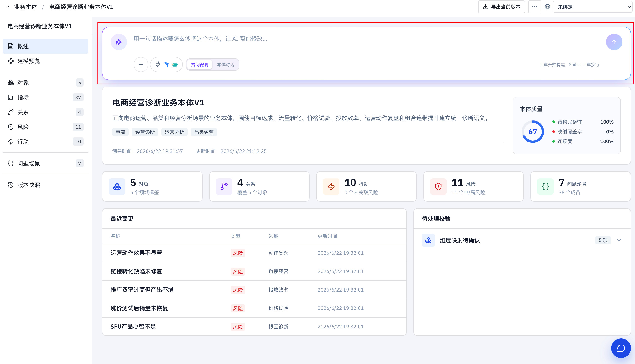Expand 维度映射待确认 chevron
Image resolution: width=635 pixels, height=364 pixels.
(619, 240)
